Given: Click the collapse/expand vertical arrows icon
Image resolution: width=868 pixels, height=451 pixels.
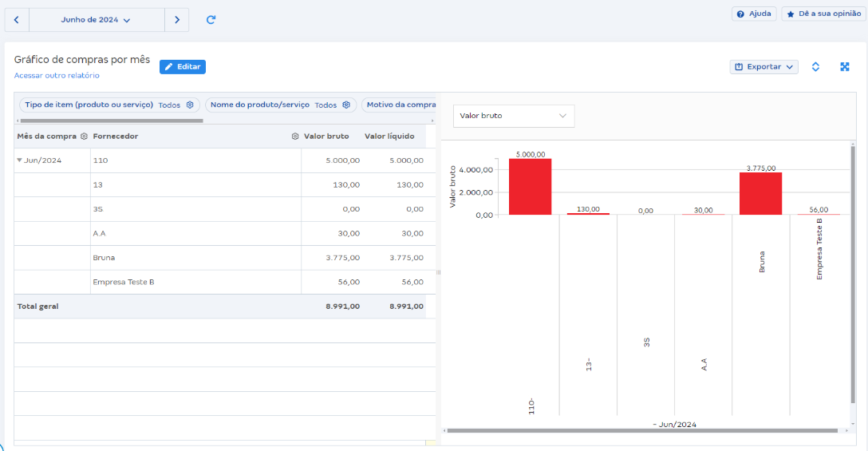Looking at the screenshot, I should pyautogui.click(x=815, y=67).
